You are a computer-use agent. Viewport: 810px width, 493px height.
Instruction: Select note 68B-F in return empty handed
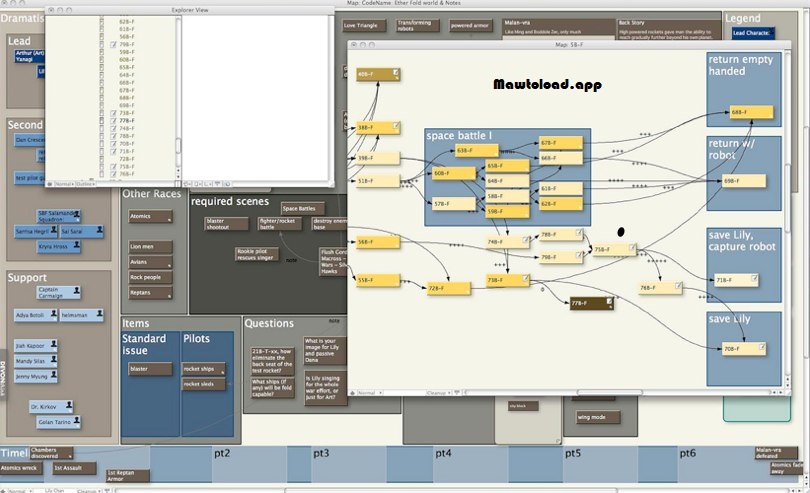[752, 112]
